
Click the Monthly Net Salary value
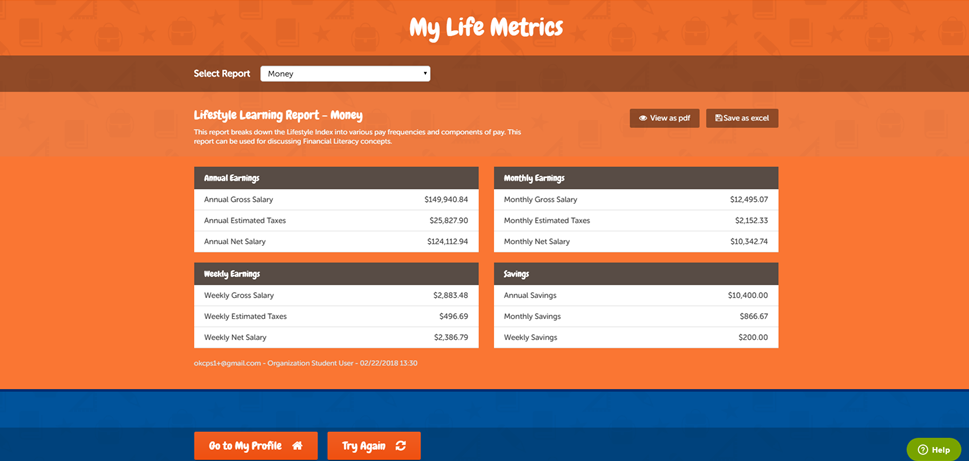point(748,242)
